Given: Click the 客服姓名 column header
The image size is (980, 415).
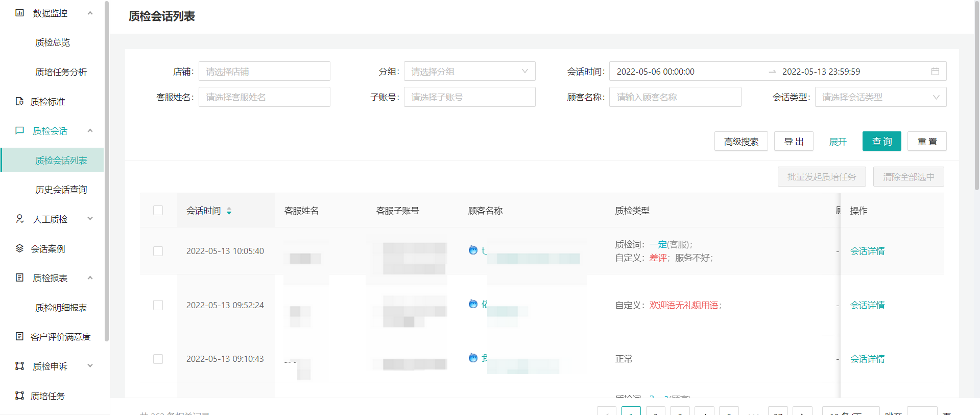Looking at the screenshot, I should [301, 211].
